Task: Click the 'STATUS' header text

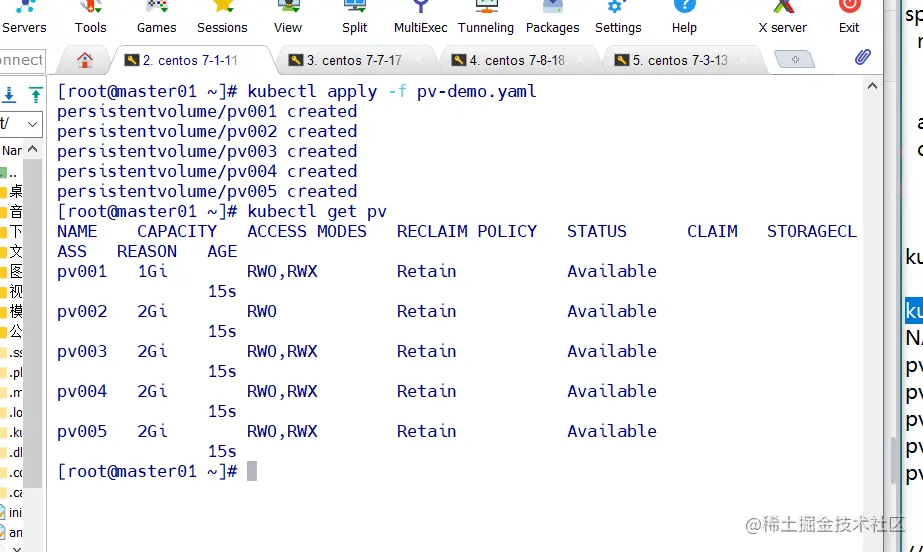Action: click(x=597, y=231)
